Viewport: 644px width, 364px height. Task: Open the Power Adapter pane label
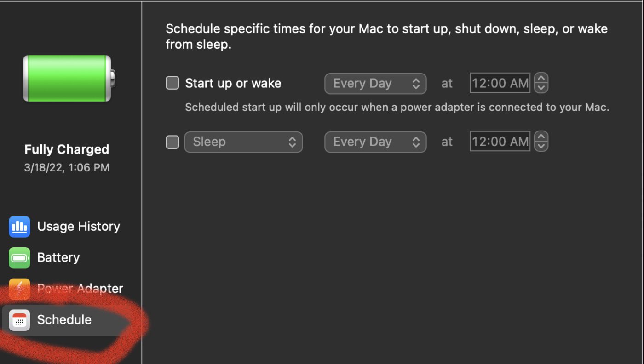(x=80, y=289)
